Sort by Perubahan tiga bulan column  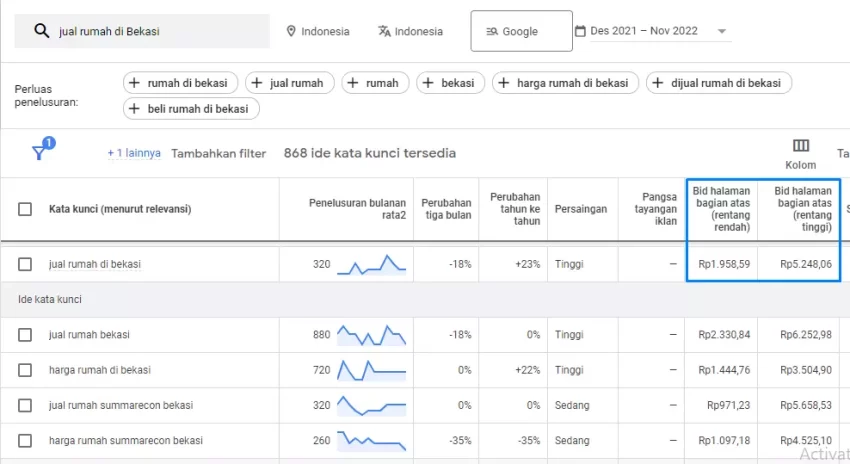[x=446, y=209]
